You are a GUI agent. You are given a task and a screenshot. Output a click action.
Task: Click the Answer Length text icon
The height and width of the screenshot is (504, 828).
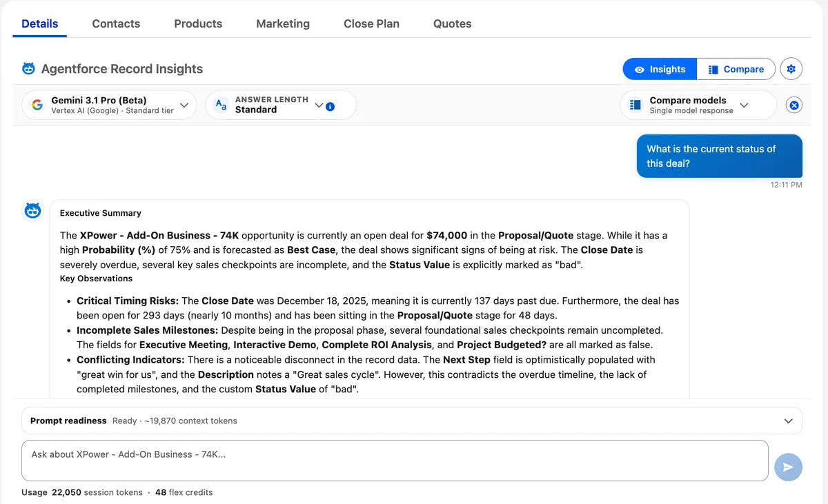click(x=221, y=105)
